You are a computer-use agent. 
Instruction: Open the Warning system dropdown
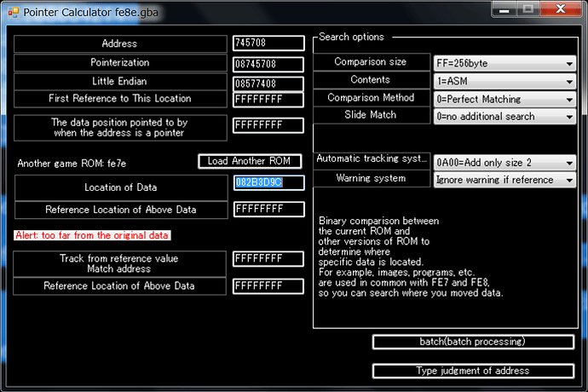(x=504, y=180)
